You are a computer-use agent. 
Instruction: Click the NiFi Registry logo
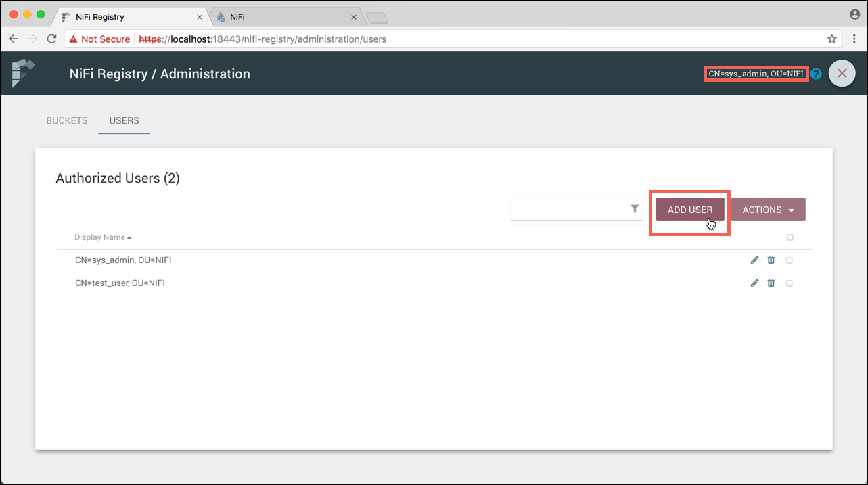point(22,73)
